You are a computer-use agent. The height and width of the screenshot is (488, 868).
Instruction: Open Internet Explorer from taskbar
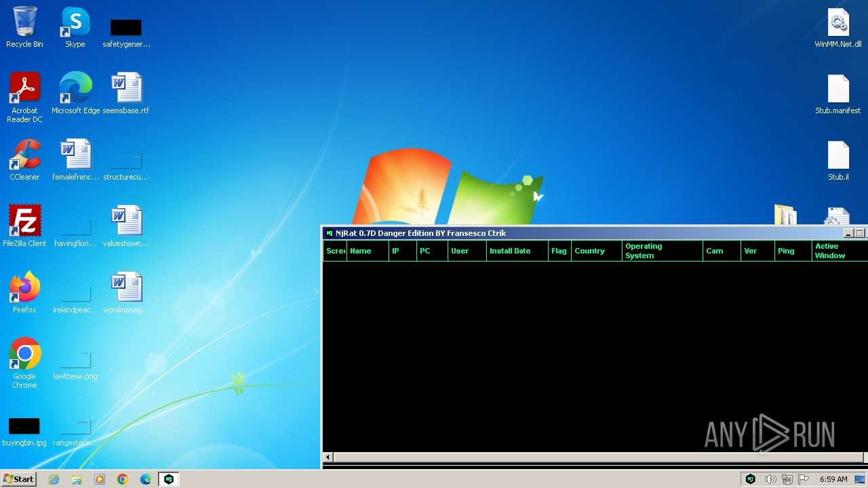coord(54,479)
